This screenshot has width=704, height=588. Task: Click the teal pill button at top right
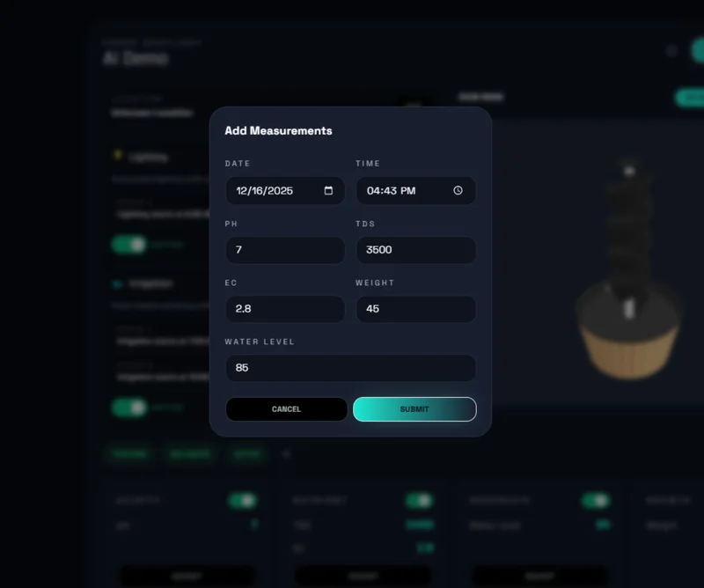pyautogui.click(x=695, y=99)
